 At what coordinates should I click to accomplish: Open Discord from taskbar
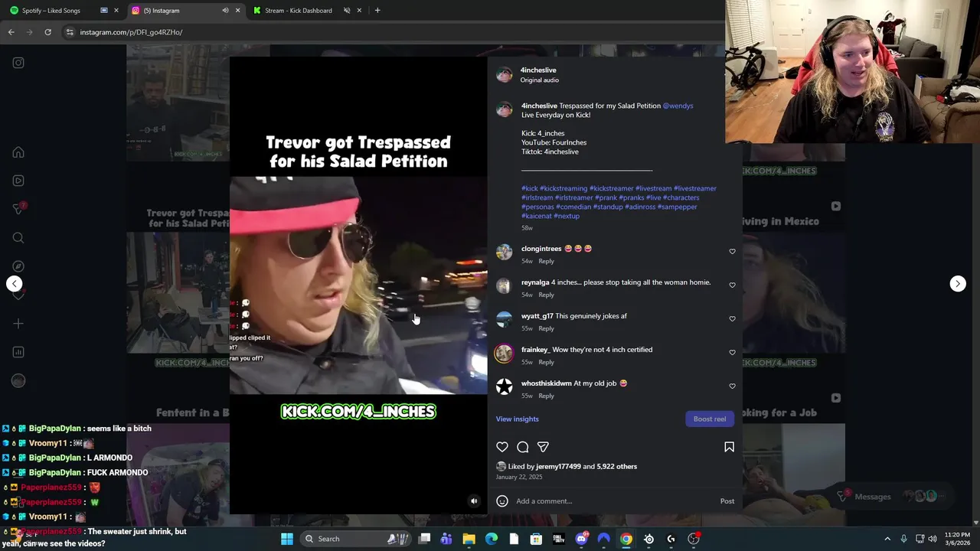(x=582, y=539)
